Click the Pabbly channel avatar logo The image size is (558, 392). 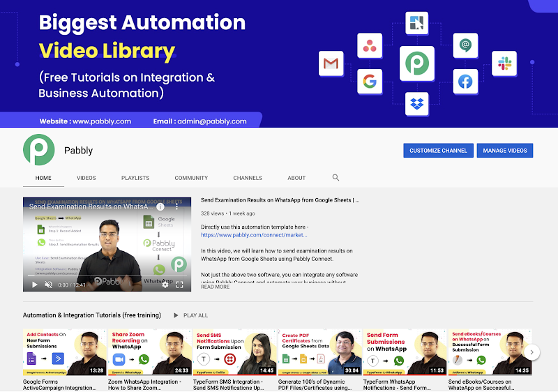pos(39,150)
